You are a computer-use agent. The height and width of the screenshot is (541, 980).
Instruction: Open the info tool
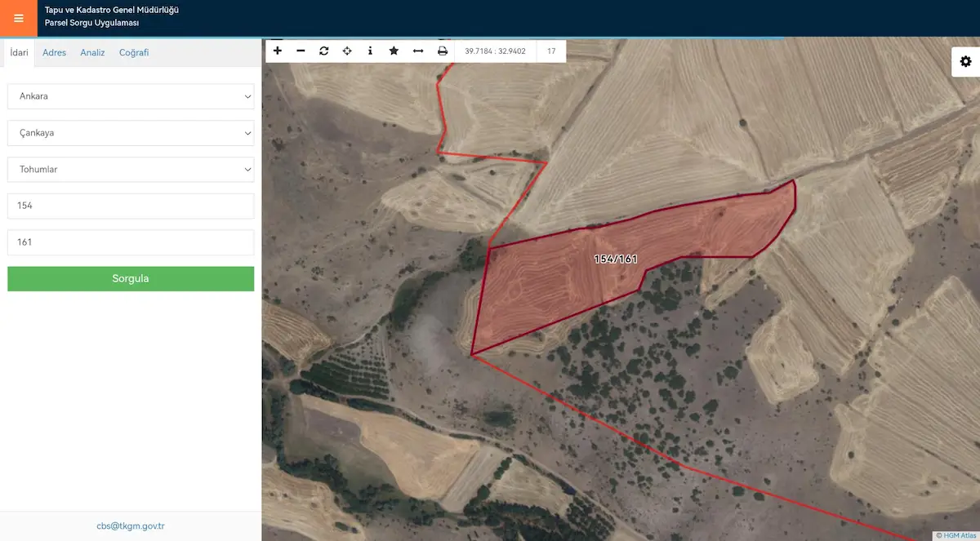point(370,51)
